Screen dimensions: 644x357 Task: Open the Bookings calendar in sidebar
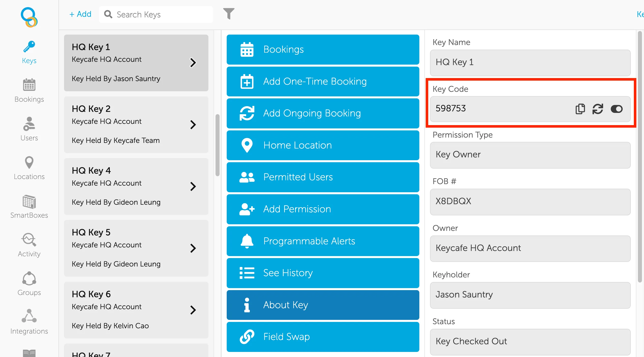29,91
